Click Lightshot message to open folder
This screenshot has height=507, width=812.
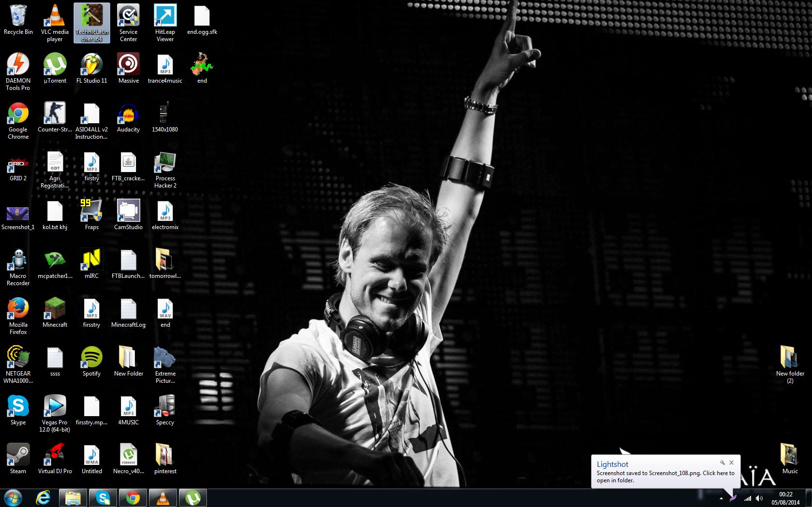coord(665,477)
